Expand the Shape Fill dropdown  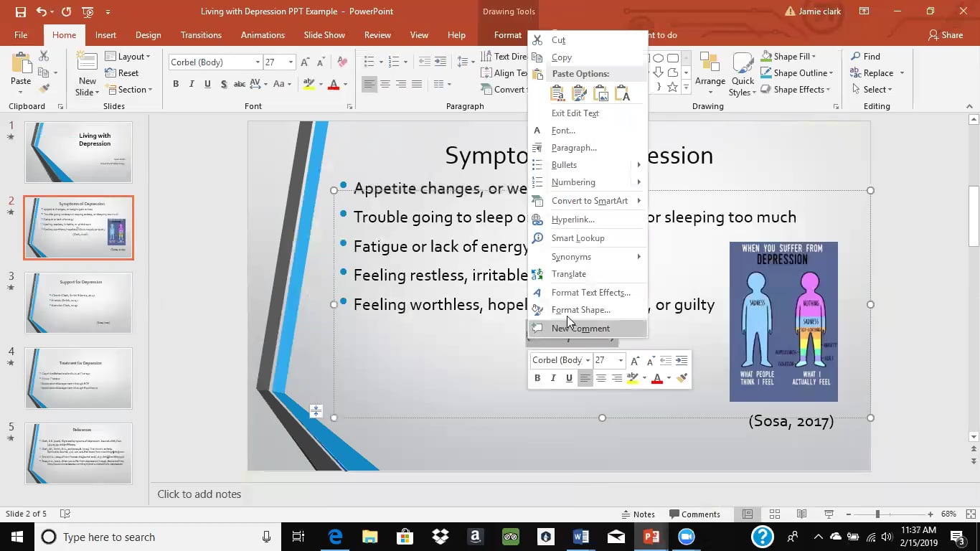tap(788, 57)
